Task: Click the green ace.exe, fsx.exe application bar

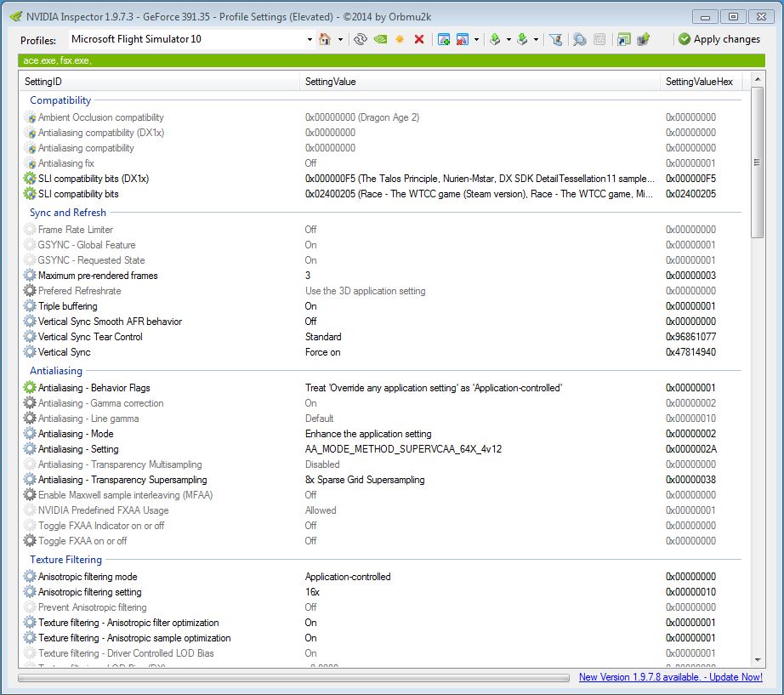Action: (x=391, y=60)
